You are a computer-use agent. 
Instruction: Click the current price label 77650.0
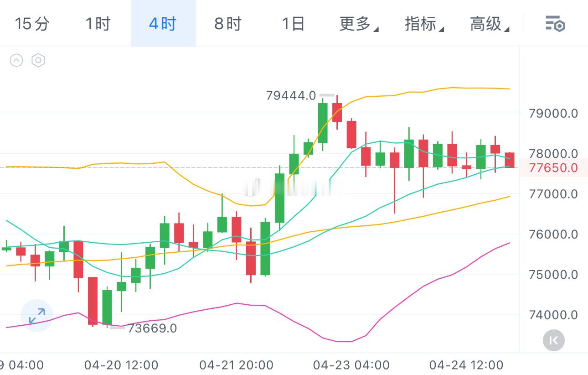point(553,168)
